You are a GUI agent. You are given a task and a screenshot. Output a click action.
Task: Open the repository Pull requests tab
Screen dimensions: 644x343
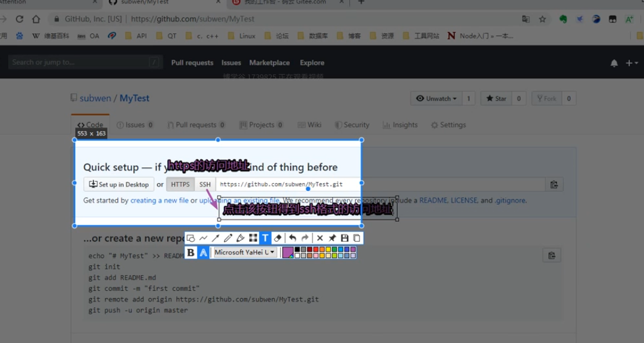(x=196, y=125)
